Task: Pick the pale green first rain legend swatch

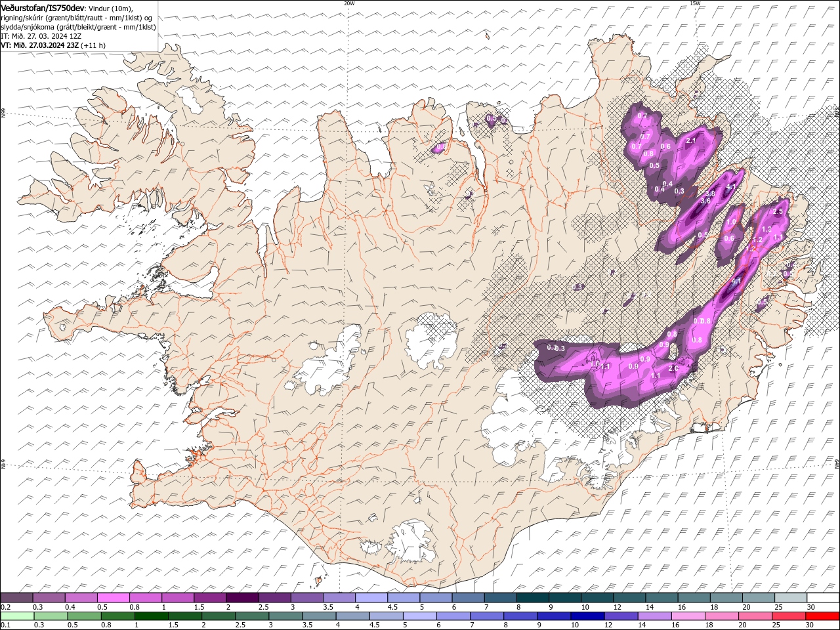Action: tap(16, 616)
